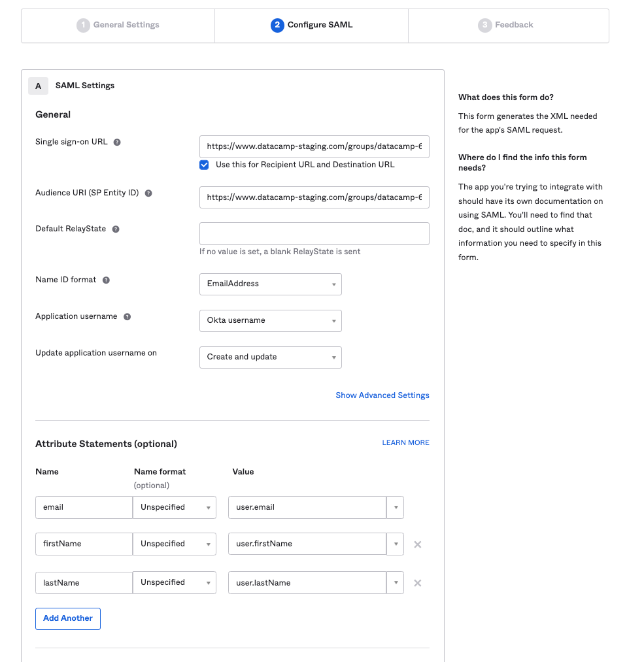Open Name format dropdown for email attribute

point(174,508)
